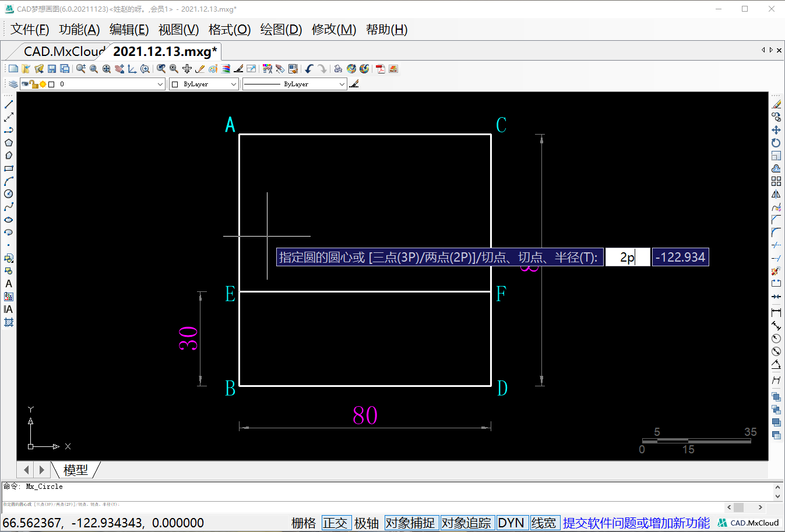785x532 pixels.
Task: Click command history horizontal scrollbar thumb
Action: tap(738, 507)
